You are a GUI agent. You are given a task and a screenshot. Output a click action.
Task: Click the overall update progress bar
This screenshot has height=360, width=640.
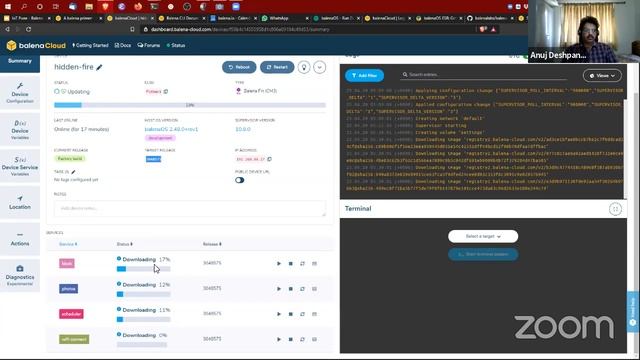[x=190, y=105]
